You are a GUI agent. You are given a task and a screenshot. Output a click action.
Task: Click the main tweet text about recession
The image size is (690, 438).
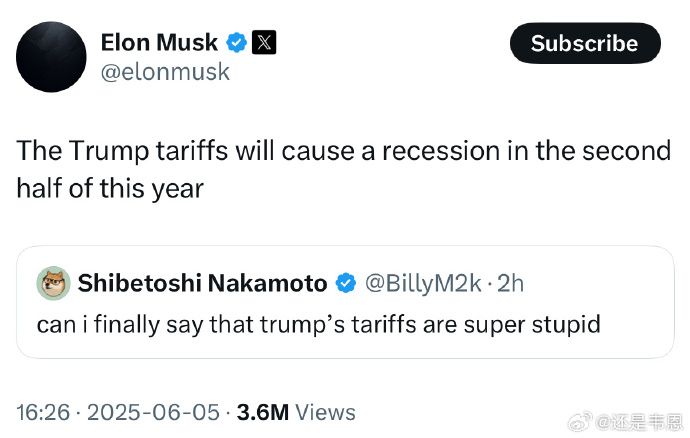pos(343,169)
